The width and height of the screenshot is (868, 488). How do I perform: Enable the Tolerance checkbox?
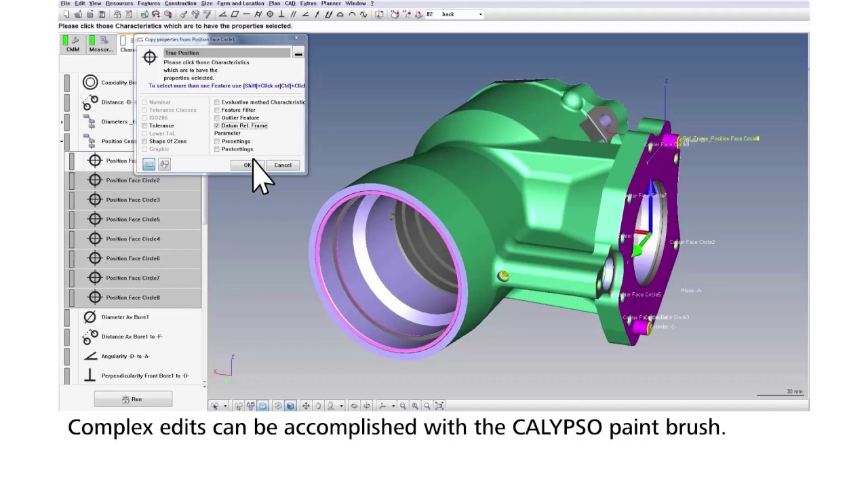(144, 125)
